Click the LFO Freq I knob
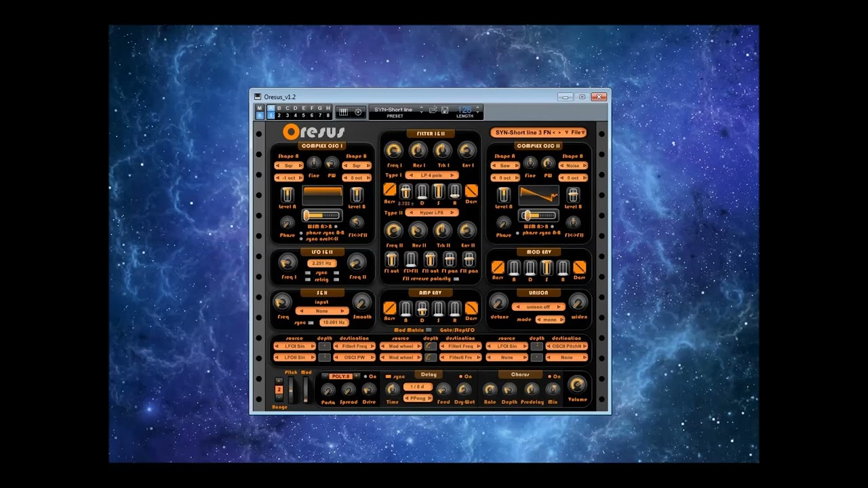Viewport: 868px width, 488px height. click(288, 262)
